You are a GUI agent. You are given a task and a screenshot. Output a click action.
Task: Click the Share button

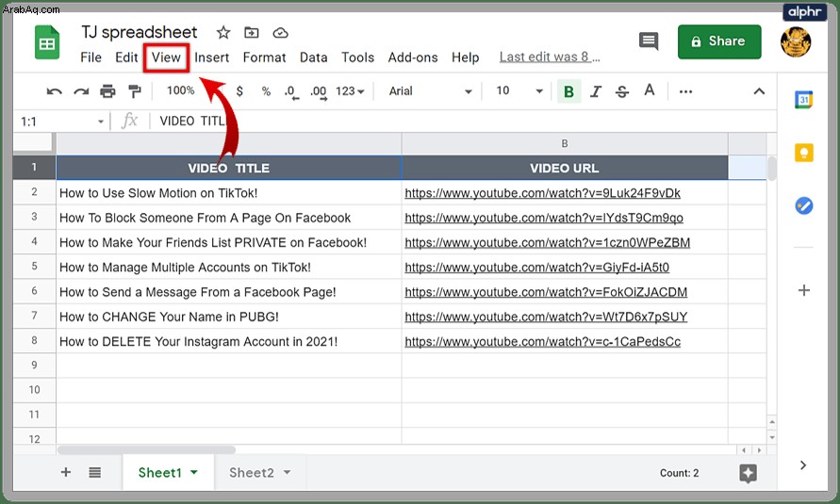719,41
